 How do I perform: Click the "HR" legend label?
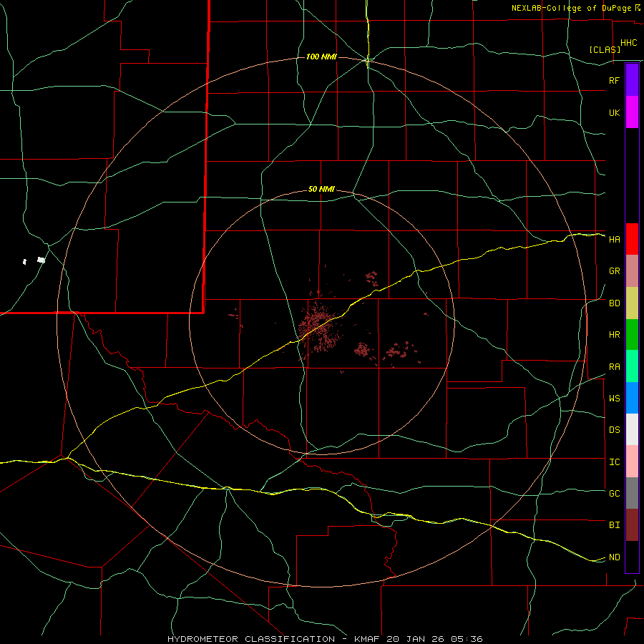click(x=614, y=335)
